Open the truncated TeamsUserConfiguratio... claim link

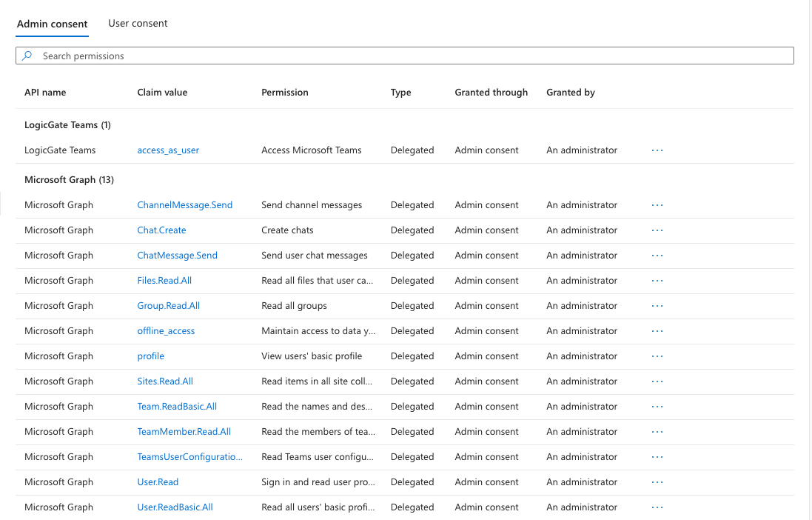(x=190, y=457)
